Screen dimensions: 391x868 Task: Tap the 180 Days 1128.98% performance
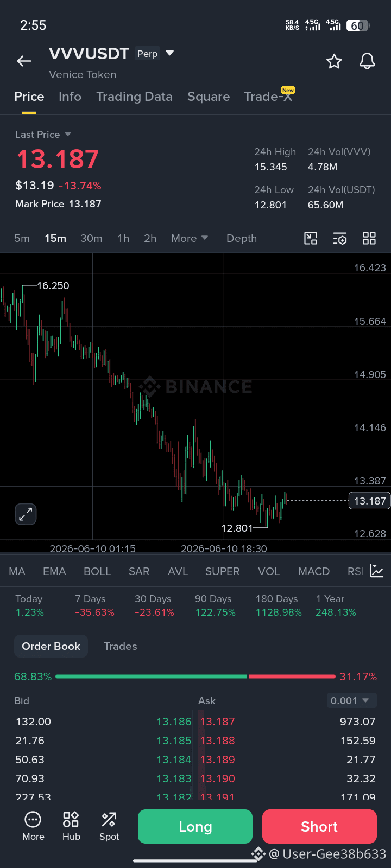279,605
